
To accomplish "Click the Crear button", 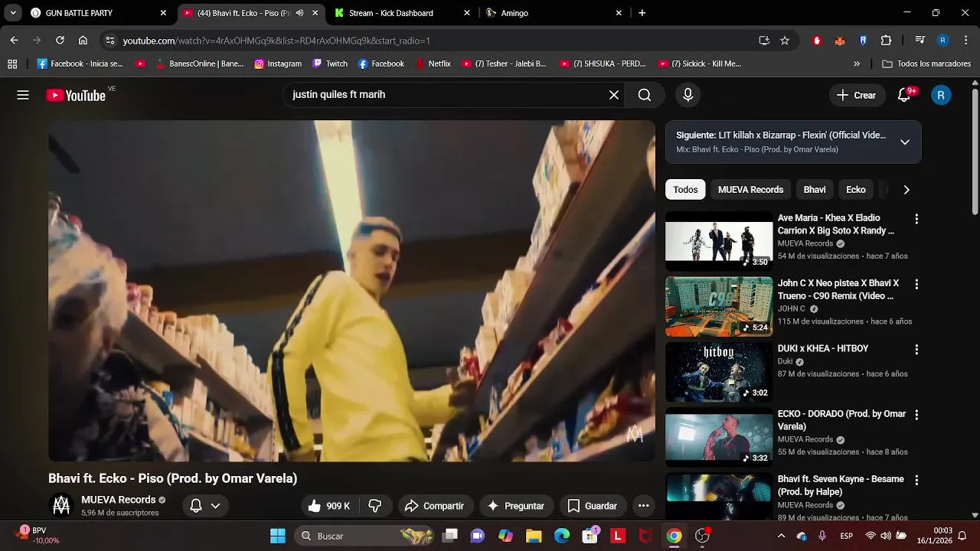I will point(856,95).
